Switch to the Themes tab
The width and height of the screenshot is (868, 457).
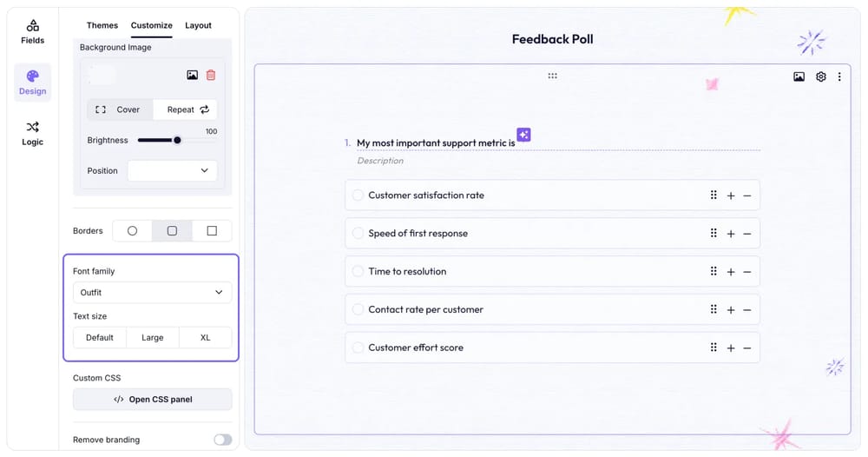tap(102, 25)
